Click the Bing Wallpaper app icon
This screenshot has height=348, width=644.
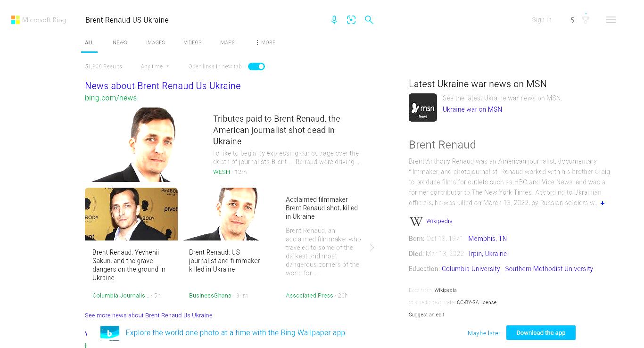(x=110, y=333)
